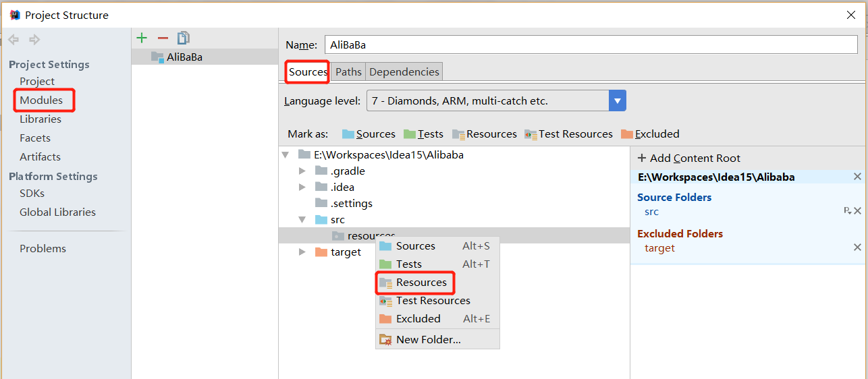Click the back navigation arrow
The image size is (868, 379).
coord(13,39)
